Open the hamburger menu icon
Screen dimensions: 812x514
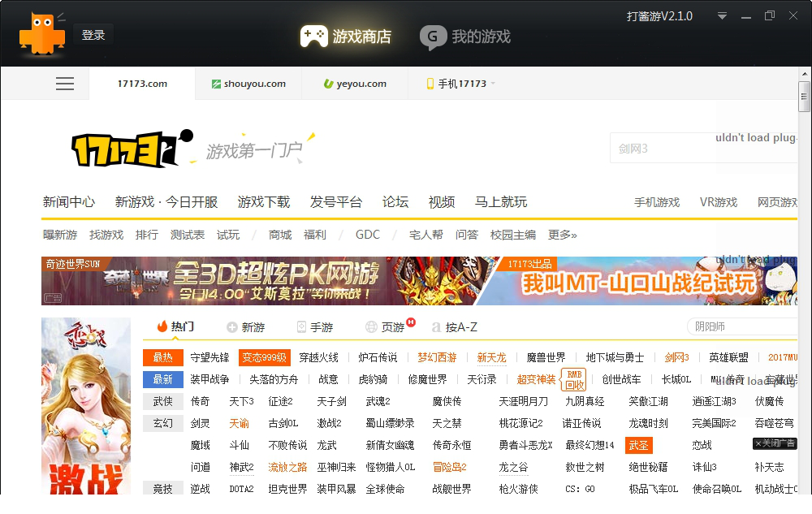click(x=65, y=84)
